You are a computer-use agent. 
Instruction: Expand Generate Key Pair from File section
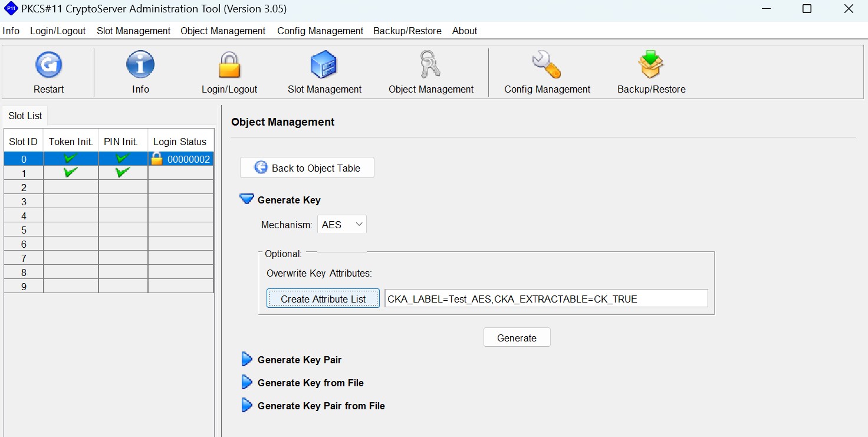(x=247, y=406)
